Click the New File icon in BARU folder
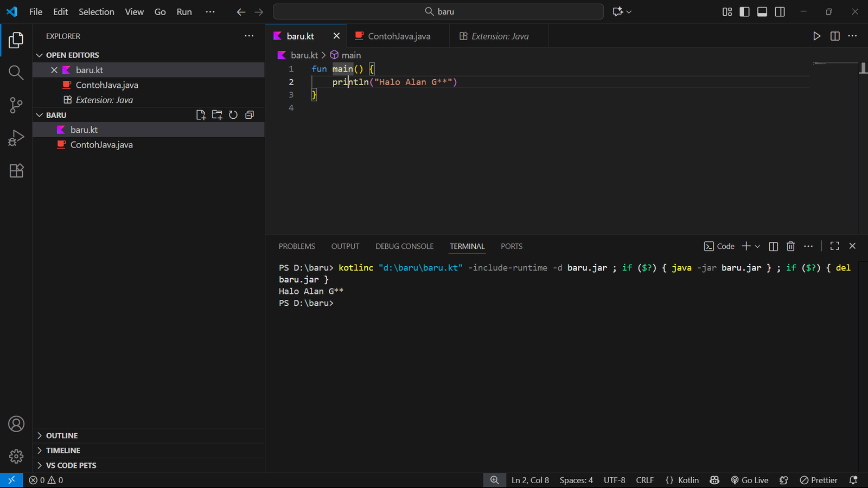868x488 pixels. 201,115
